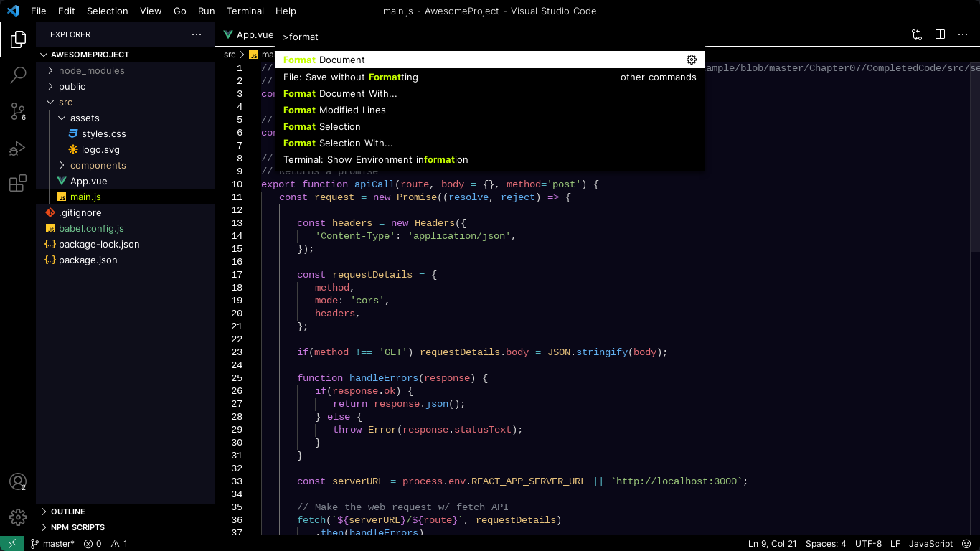Collapse the assets folder

[x=125, y=118]
